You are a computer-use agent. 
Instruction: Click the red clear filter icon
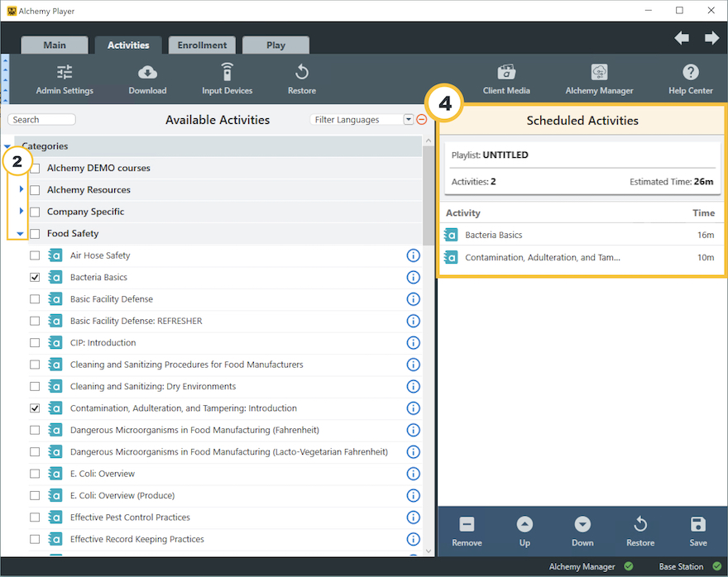click(422, 120)
